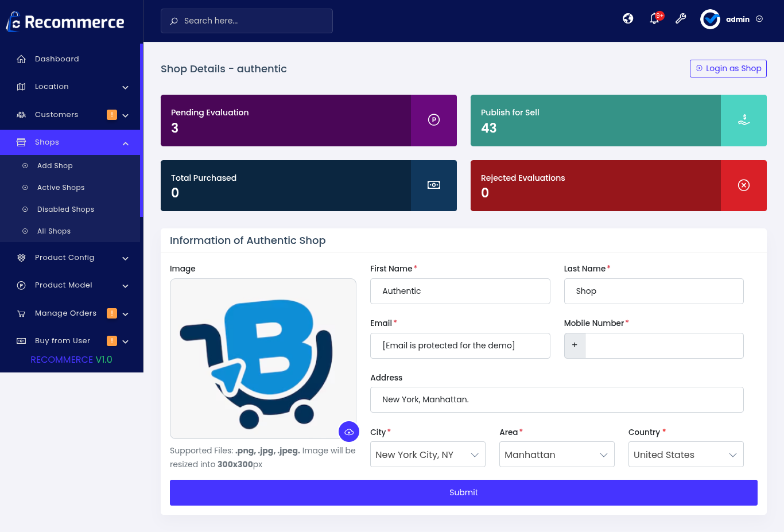Open the admin account dropdown arrow
Viewport: 784px width, 532px height.
tap(759, 19)
